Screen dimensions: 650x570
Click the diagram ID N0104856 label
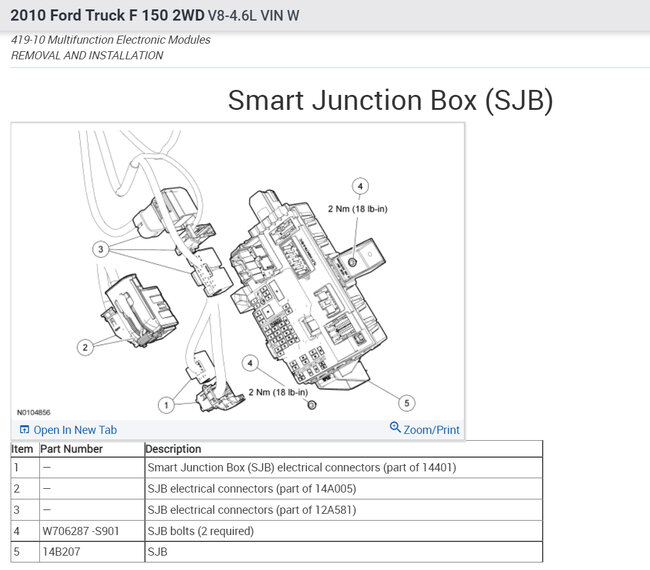coord(34,412)
